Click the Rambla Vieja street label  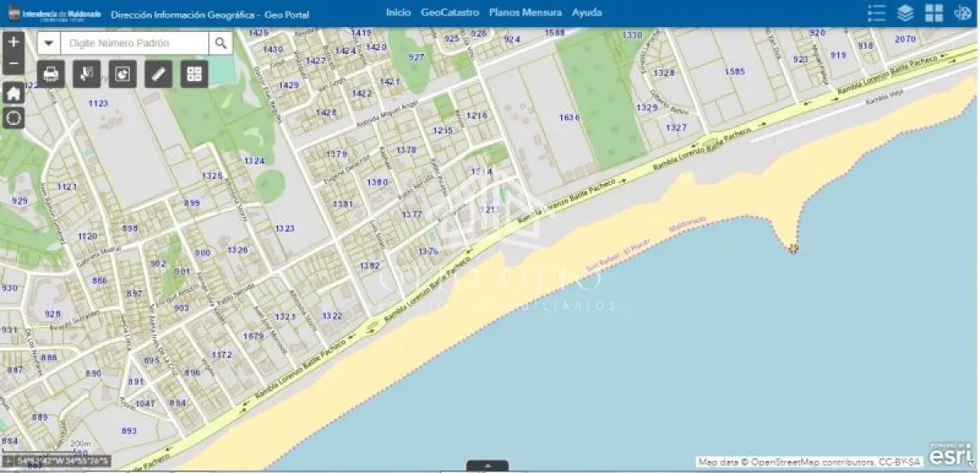tap(886, 96)
